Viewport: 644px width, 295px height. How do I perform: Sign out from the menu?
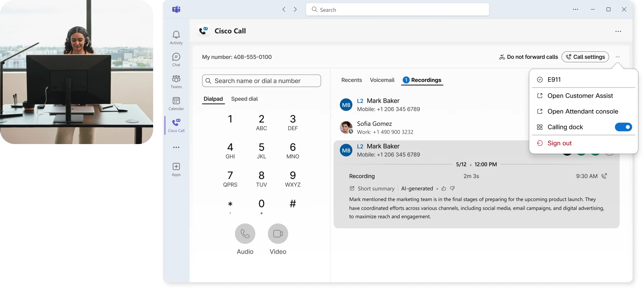coord(583,143)
